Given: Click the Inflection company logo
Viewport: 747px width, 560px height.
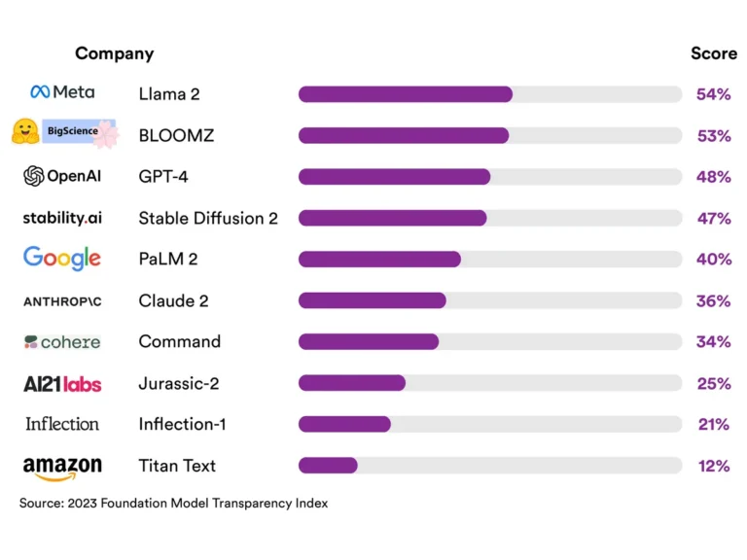Looking at the screenshot, I should (62, 424).
